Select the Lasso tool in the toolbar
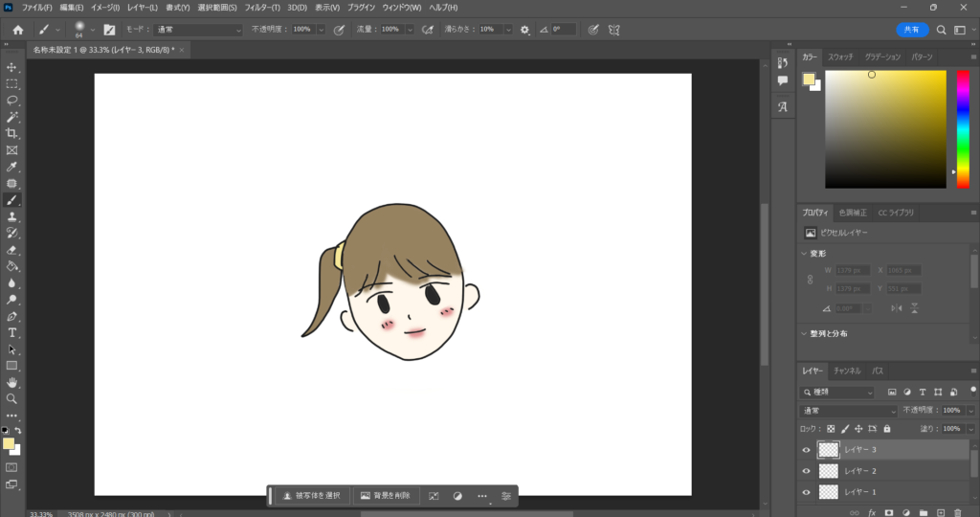Image resolution: width=980 pixels, height=517 pixels. (12, 101)
